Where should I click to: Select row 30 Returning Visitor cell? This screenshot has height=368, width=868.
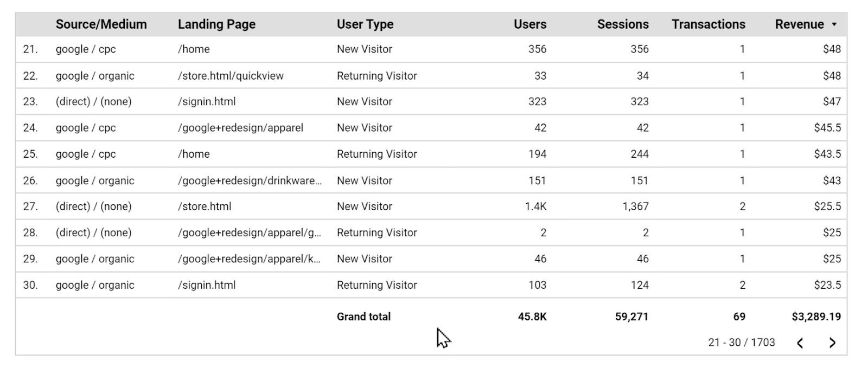point(376,285)
